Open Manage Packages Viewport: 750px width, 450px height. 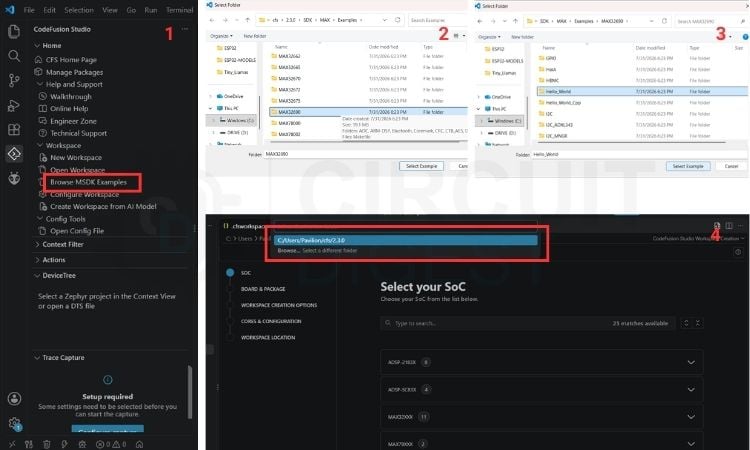(x=74, y=72)
